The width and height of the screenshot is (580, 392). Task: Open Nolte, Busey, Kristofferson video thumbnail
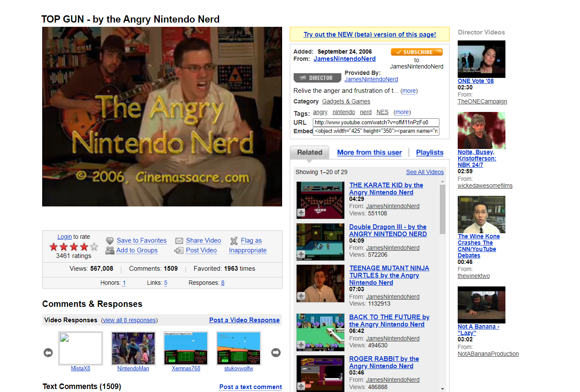(x=482, y=130)
